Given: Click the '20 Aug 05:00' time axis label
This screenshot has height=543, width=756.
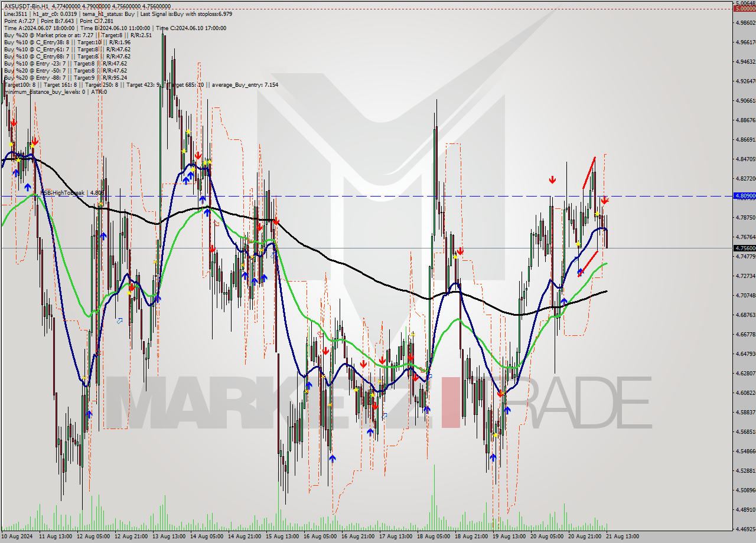Looking at the screenshot, I should point(547,537).
